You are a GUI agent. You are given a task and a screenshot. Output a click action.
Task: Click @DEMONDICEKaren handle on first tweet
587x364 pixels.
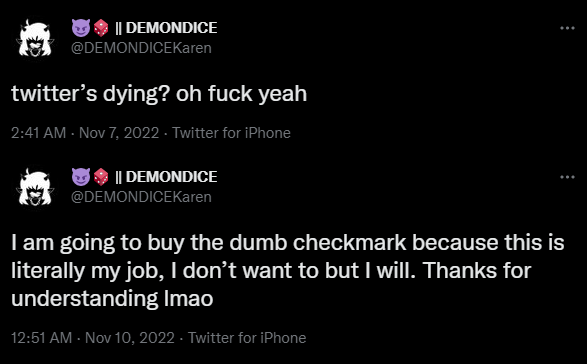click(142, 48)
